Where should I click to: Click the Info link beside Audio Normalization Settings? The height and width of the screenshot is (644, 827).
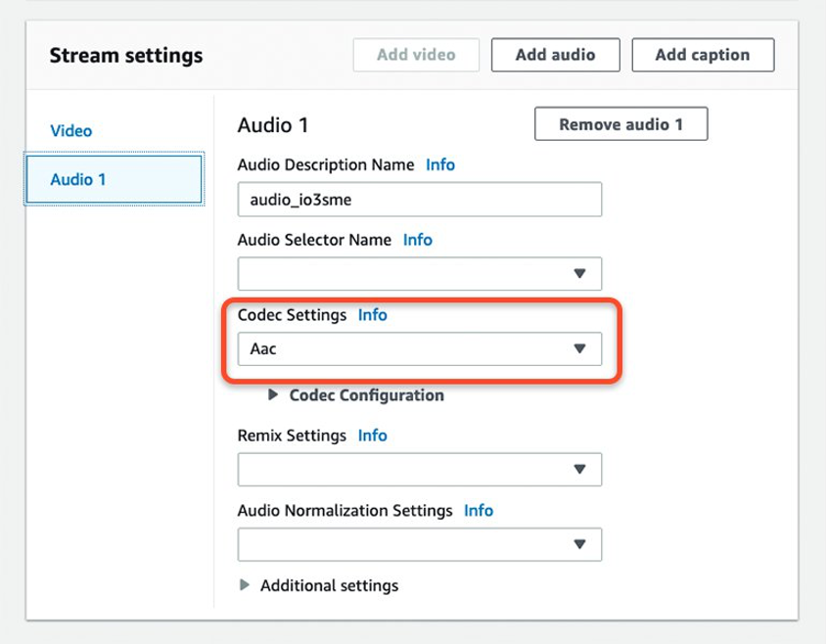[481, 510]
